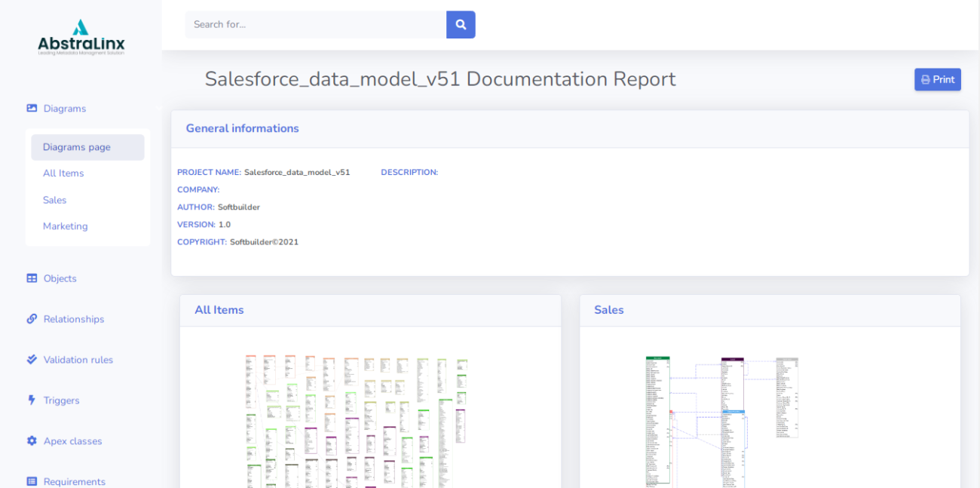980x488 pixels.
Task: Select the All Items sidebar entry
Action: (63, 173)
